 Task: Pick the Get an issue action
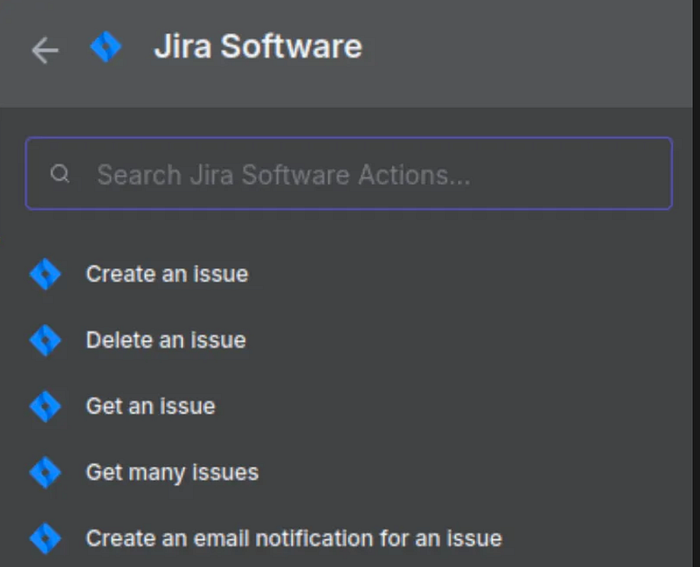(151, 406)
